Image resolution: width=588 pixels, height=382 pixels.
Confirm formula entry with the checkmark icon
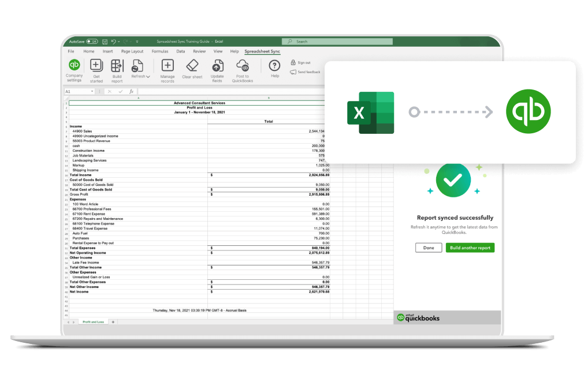point(120,91)
